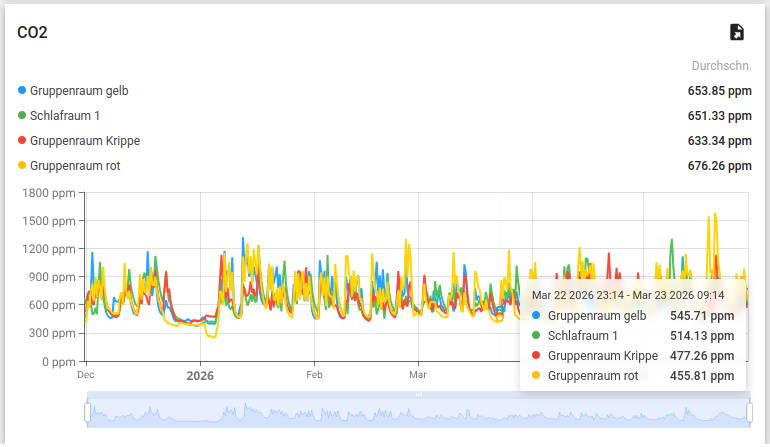
Task: Click the 0 ppm axis label
Action: tap(59, 362)
